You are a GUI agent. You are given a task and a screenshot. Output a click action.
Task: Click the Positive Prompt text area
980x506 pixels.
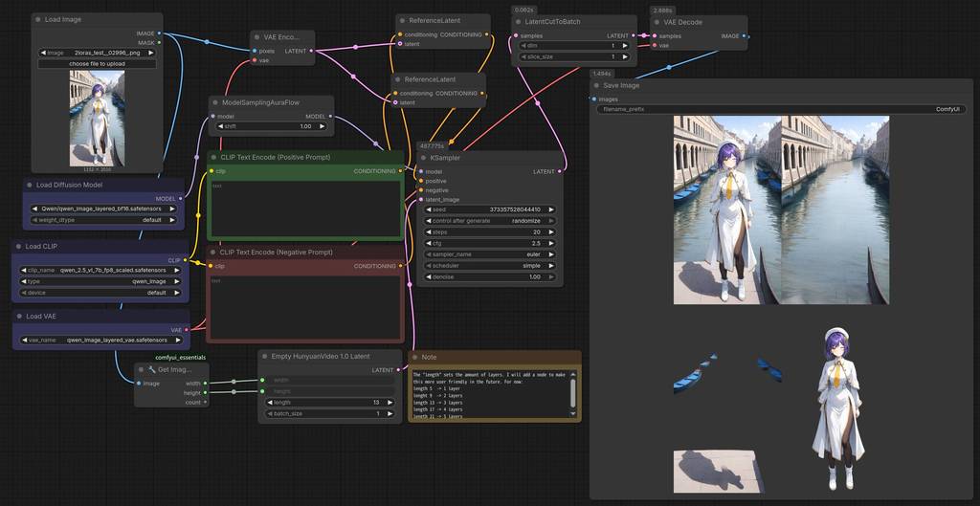point(305,208)
